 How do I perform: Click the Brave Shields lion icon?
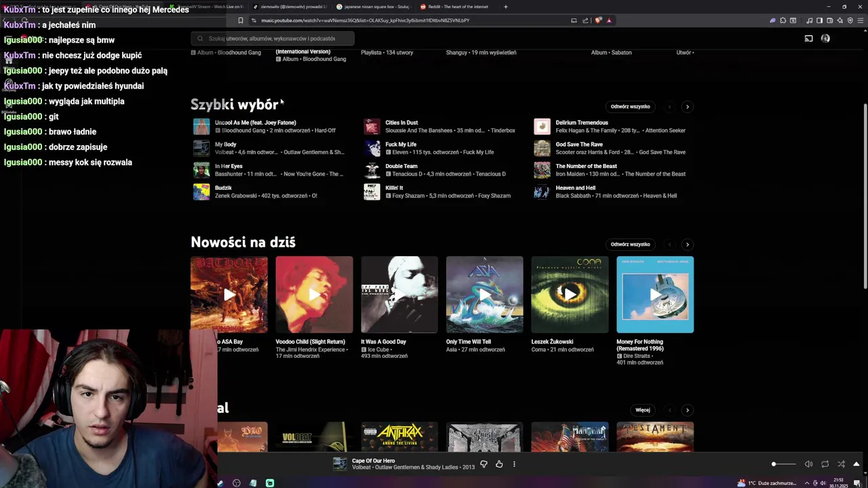pos(598,20)
